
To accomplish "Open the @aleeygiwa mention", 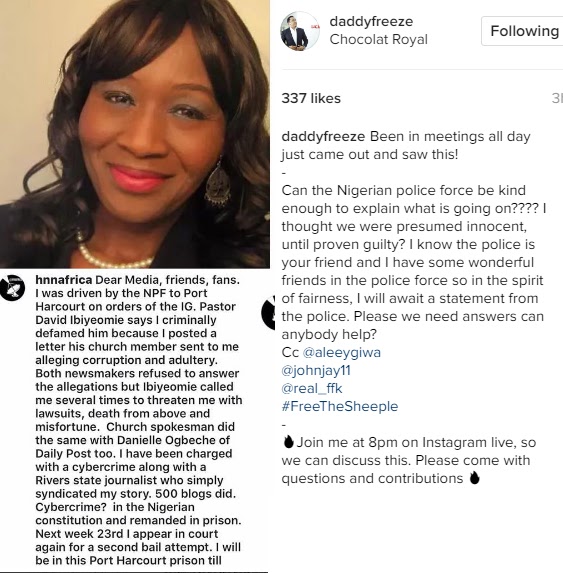I will click(x=342, y=352).
